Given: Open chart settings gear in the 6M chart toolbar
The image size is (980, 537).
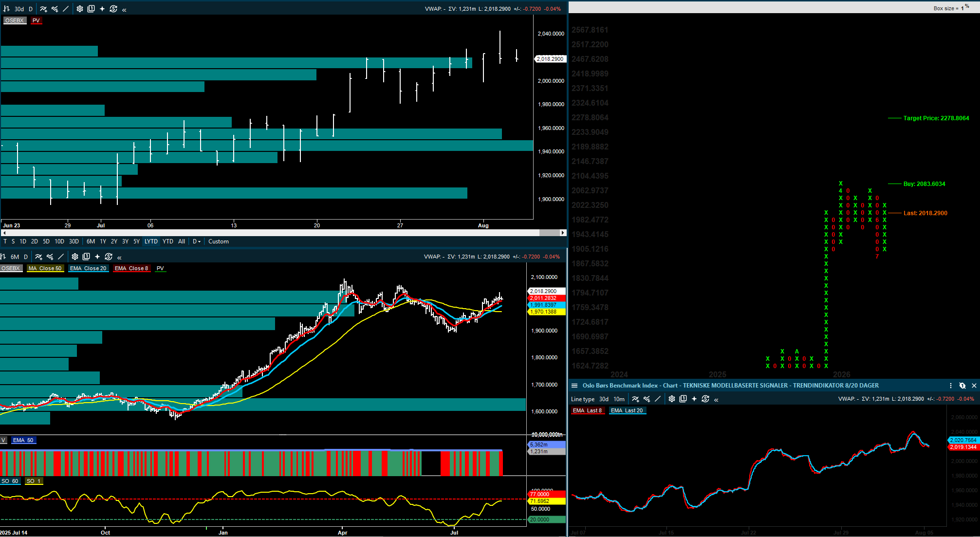Looking at the screenshot, I should (x=75, y=257).
